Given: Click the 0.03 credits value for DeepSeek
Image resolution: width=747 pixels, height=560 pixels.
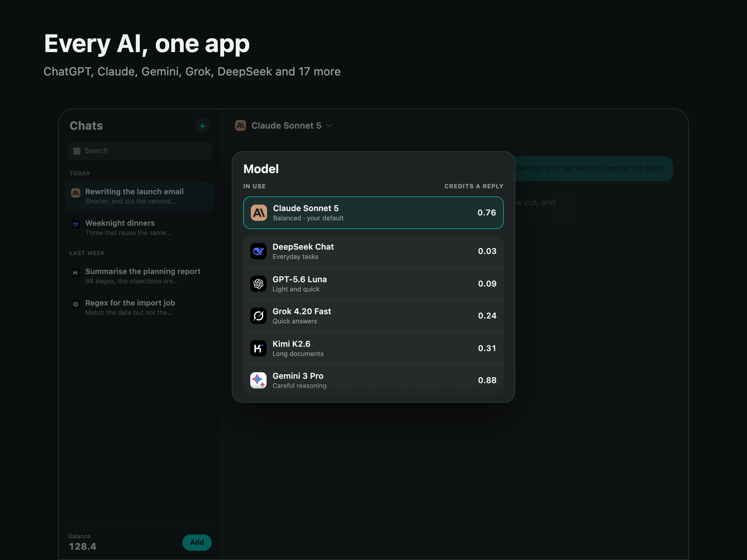Looking at the screenshot, I should 487,251.
